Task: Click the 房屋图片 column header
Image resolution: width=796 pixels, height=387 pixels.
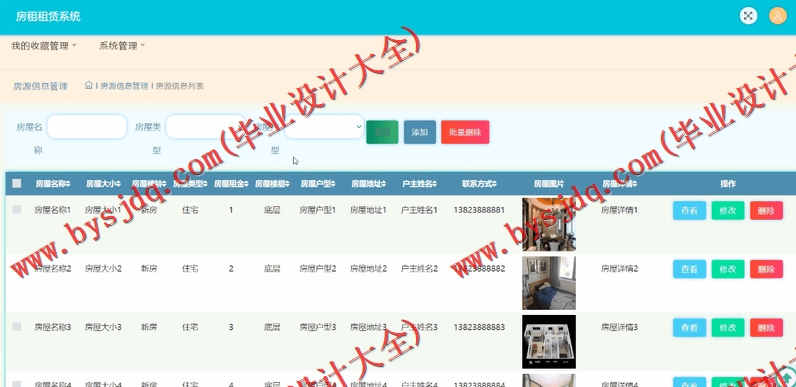Action: coord(549,184)
